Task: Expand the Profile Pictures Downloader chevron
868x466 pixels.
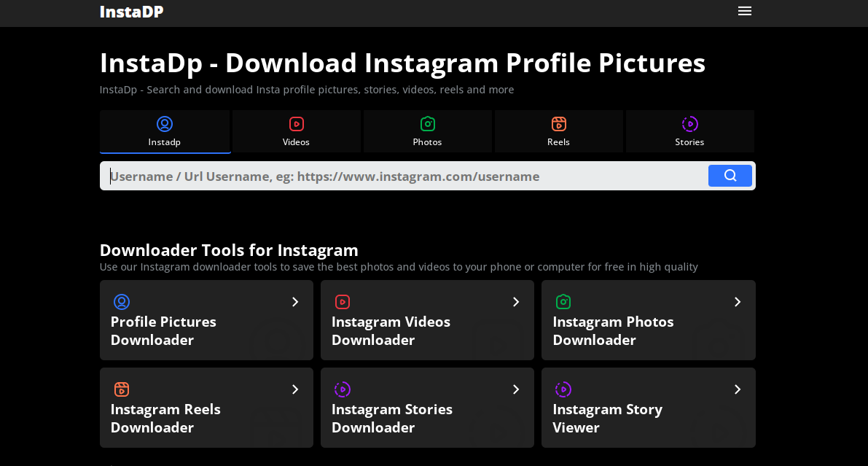Action: click(x=295, y=302)
